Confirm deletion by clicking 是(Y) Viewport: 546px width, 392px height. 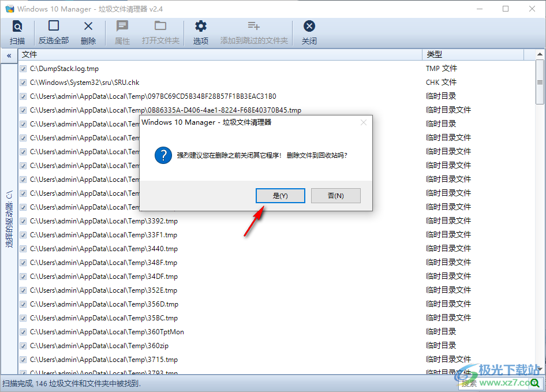click(280, 195)
